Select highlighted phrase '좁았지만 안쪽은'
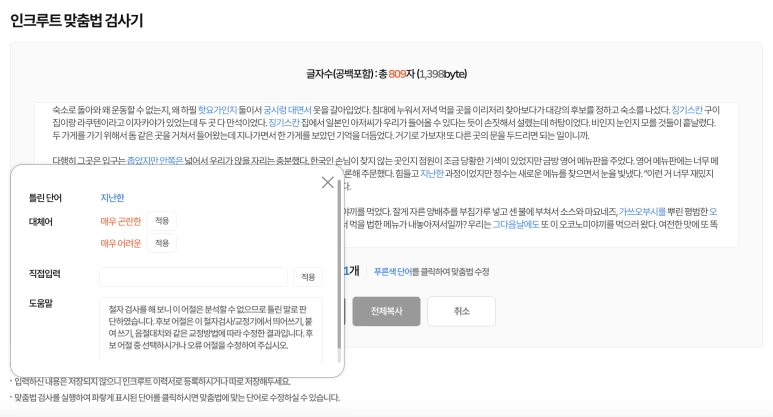The width and height of the screenshot is (773, 417). 155,161
